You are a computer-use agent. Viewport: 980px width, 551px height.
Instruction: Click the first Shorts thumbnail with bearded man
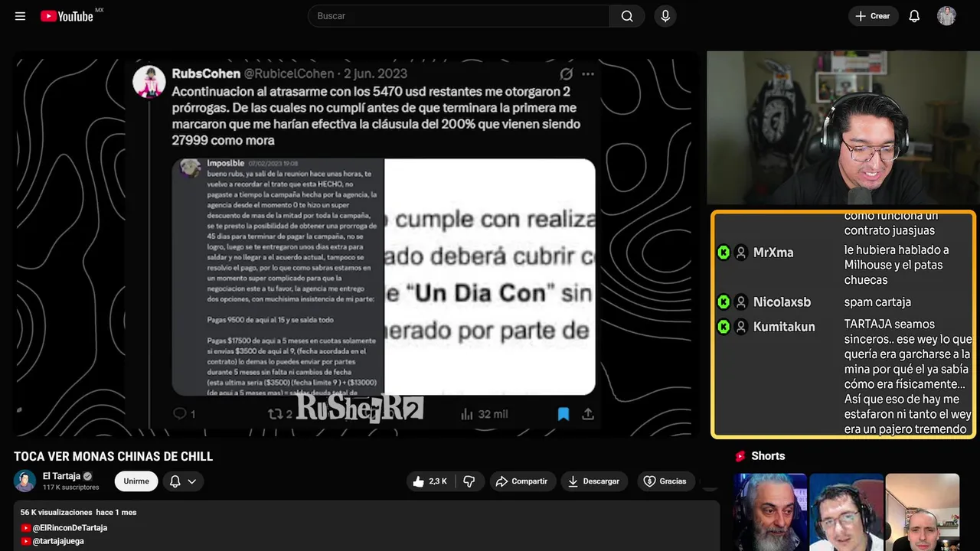click(x=769, y=512)
